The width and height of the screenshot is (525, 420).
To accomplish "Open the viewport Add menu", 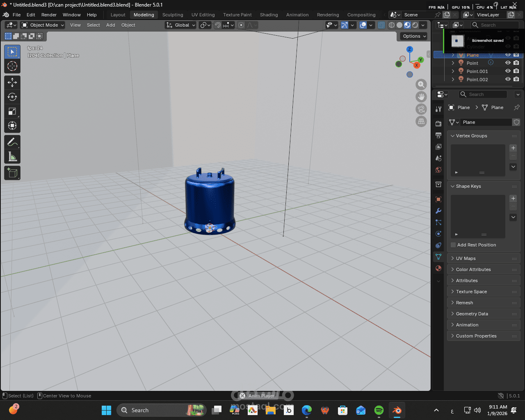I will coord(111,25).
